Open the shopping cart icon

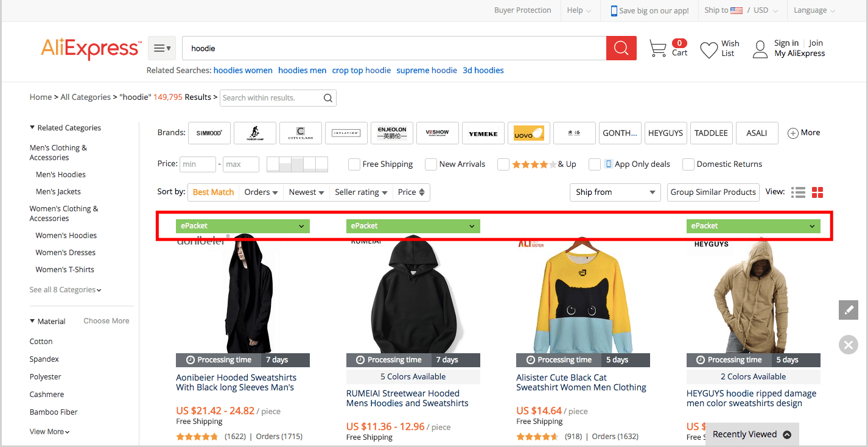point(657,49)
